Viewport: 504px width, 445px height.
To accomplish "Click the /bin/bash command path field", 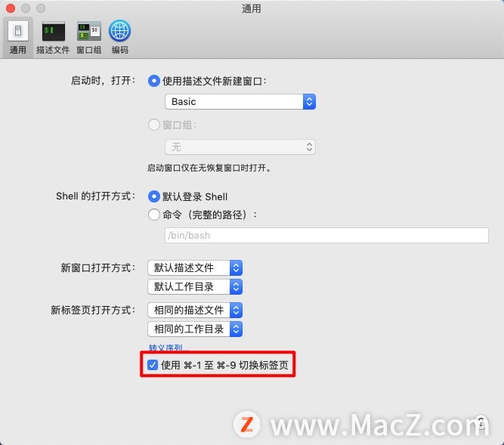I will pos(326,236).
